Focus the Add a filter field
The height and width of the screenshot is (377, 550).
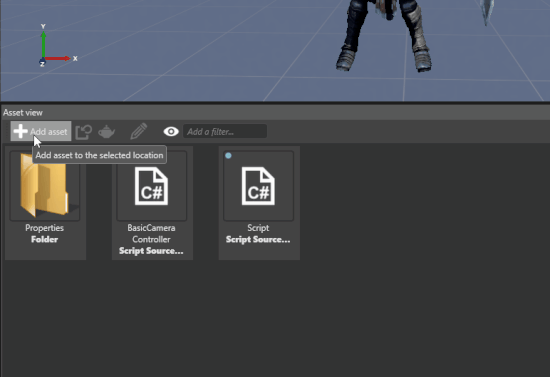pos(225,132)
